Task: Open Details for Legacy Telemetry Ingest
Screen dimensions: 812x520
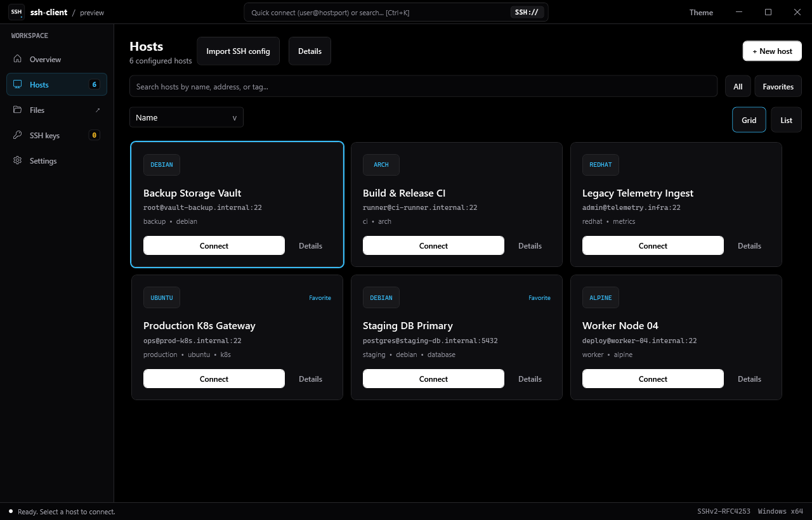Action: click(x=750, y=245)
